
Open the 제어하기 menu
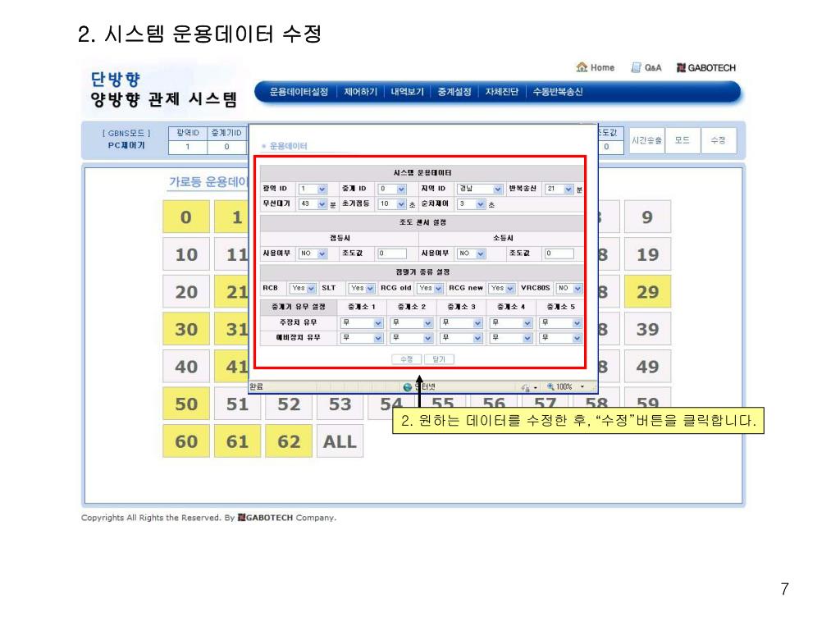[x=361, y=92]
